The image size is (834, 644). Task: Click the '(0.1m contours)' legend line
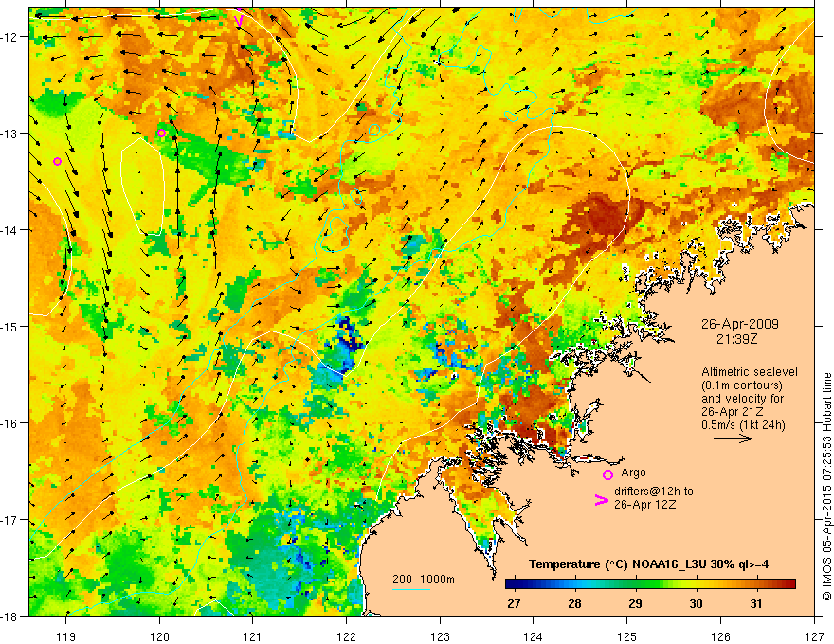[742, 385]
